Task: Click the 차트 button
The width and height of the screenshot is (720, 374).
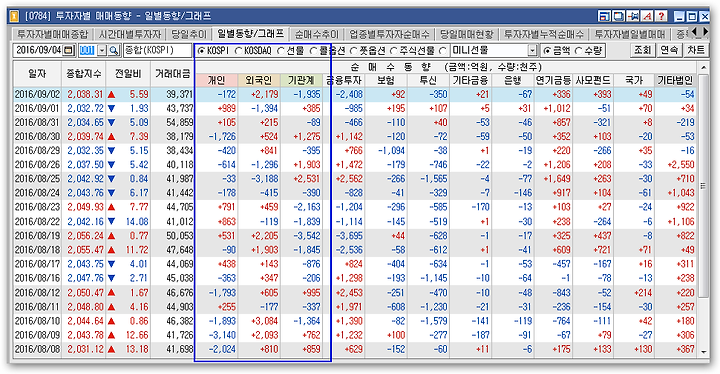Action: 696,50
